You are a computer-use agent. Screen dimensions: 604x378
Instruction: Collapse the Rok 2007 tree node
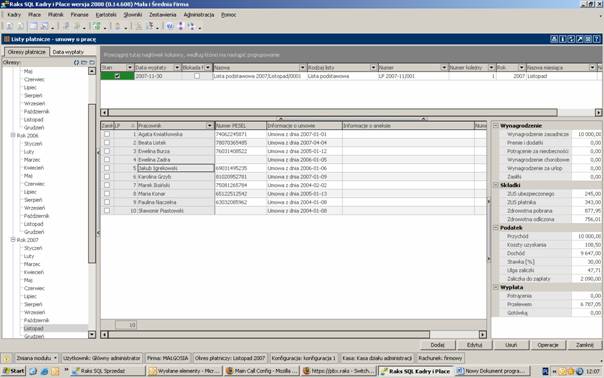[13, 240]
